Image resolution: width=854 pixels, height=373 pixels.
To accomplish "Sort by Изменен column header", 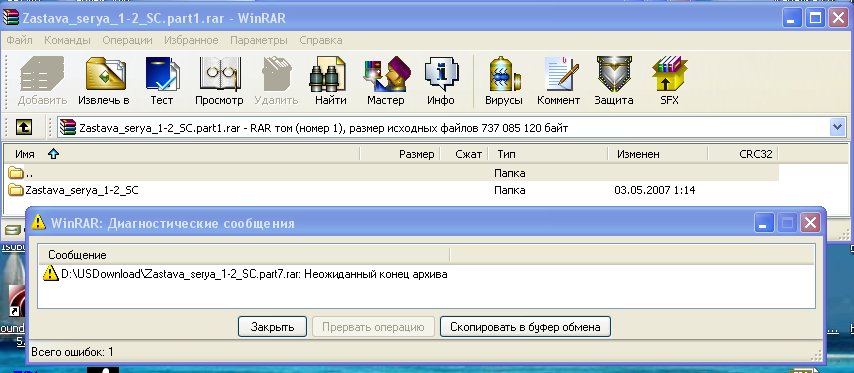I will [x=657, y=154].
